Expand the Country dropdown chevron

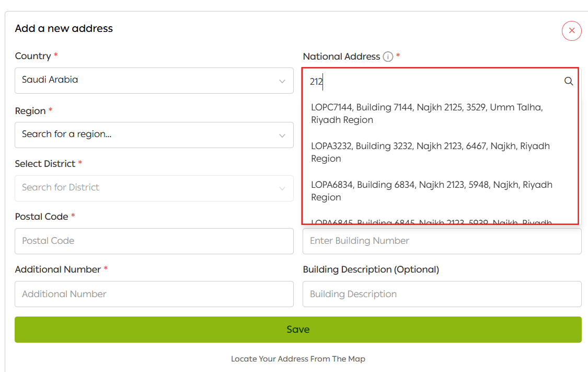(x=282, y=81)
